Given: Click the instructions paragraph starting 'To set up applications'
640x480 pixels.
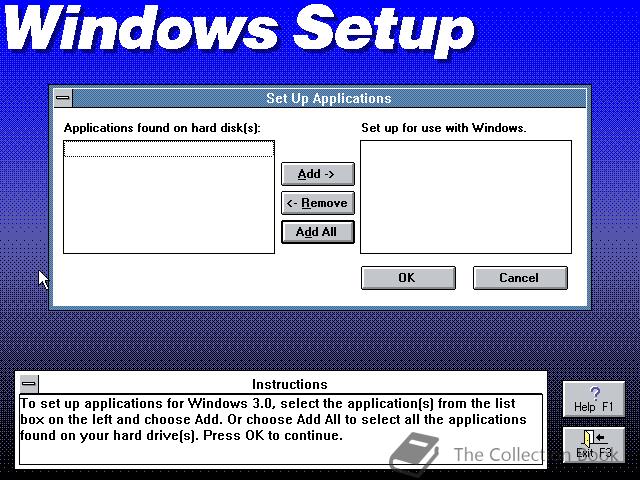Looking at the screenshot, I should point(273,420).
